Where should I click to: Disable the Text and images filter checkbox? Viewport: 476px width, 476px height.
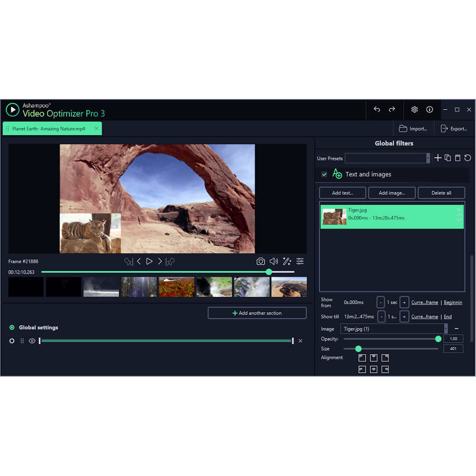[x=324, y=174]
